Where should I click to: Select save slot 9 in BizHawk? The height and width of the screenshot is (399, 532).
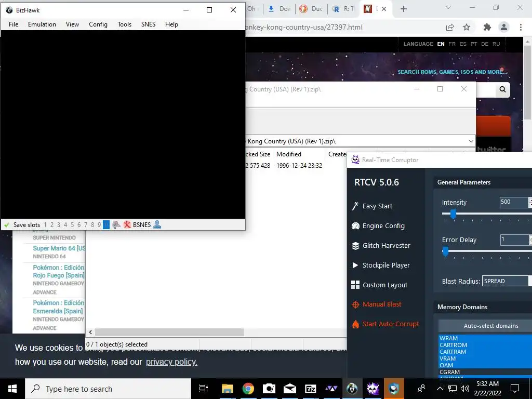[x=99, y=225]
